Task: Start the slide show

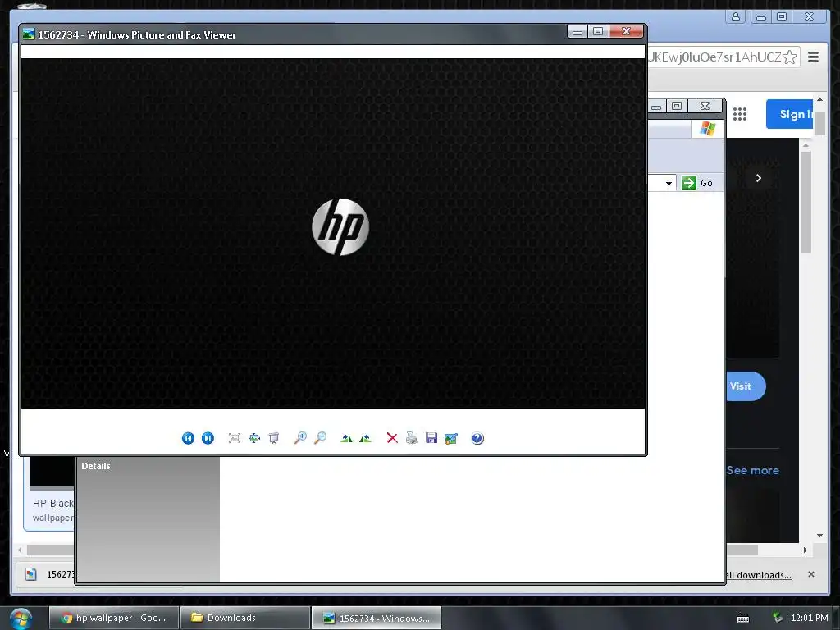Action: [x=274, y=438]
